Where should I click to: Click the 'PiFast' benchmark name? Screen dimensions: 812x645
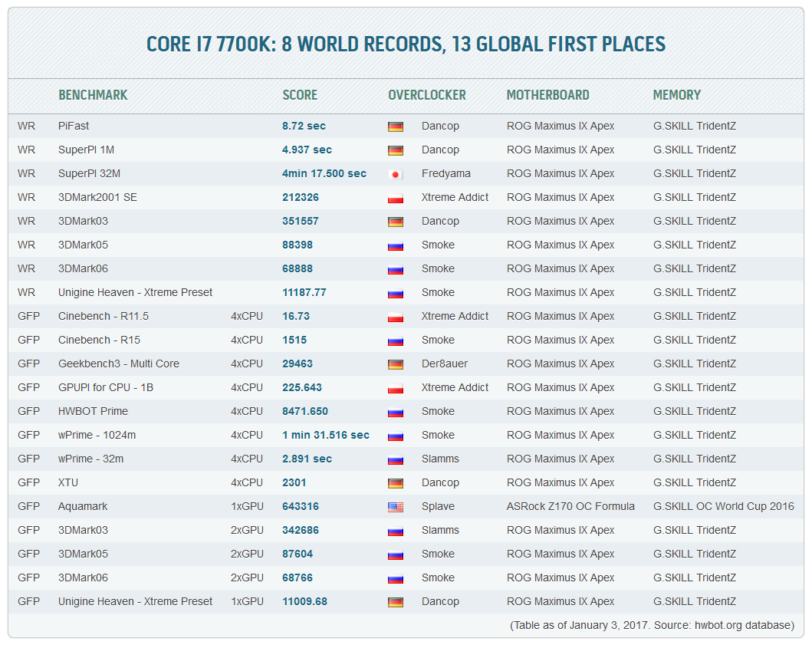(x=74, y=126)
